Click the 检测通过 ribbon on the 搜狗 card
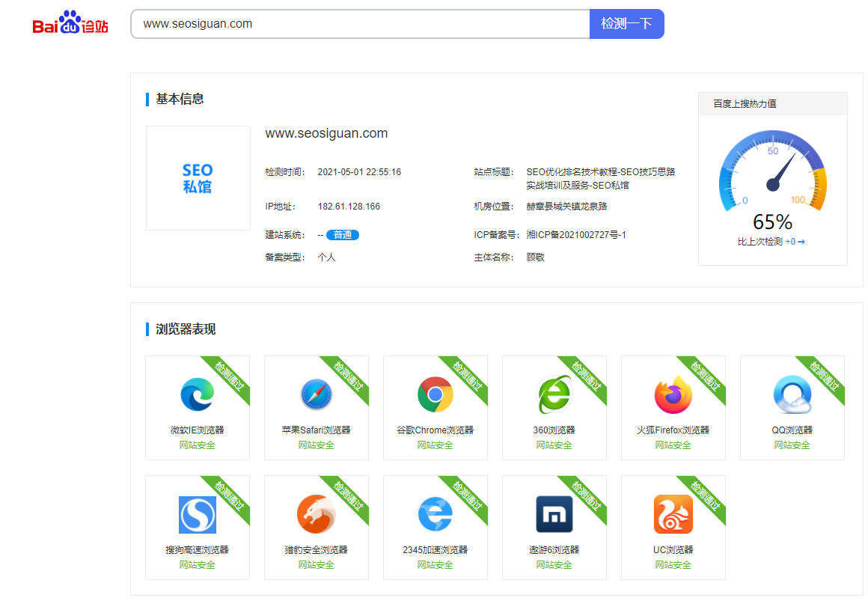The width and height of the screenshot is (868, 607). [x=230, y=495]
